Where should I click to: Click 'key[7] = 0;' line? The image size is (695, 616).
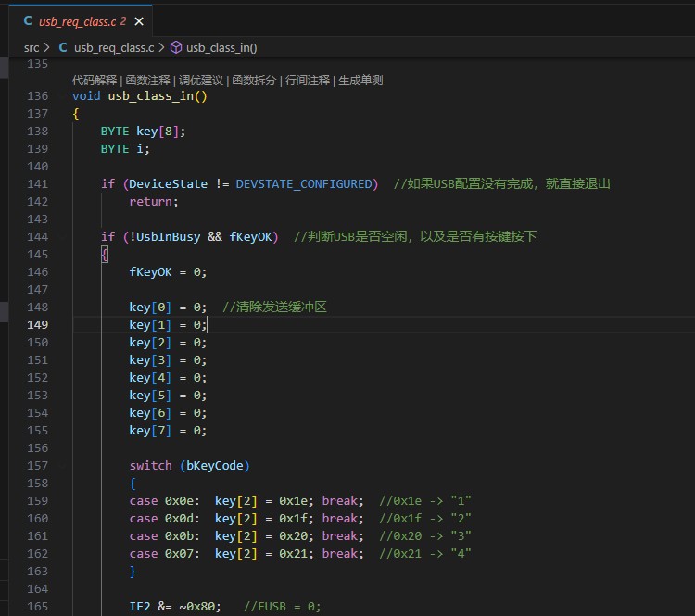click(168, 431)
